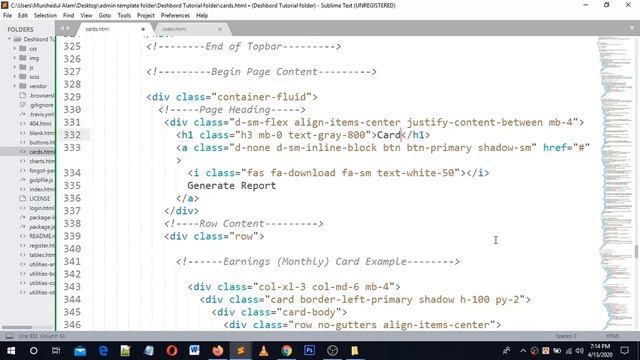Image resolution: width=640 pixels, height=360 pixels.
Task: Open VLC media player from taskbar
Action: coord(264,351)
